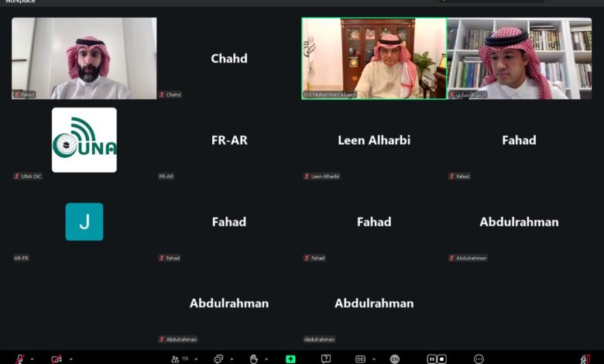Click the Leen Alharbi participant tile
The height and width of the screenshot is (364, 604).
[374, 140]
